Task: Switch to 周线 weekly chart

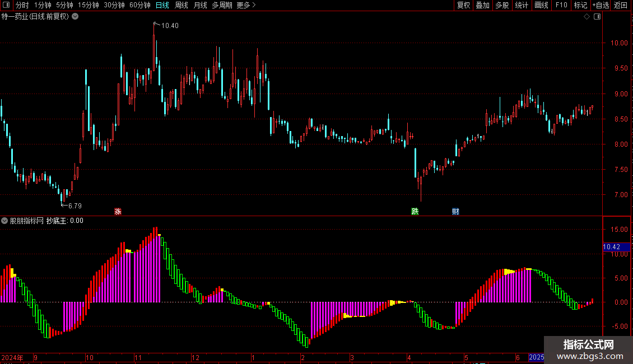Action: [181, 5]
